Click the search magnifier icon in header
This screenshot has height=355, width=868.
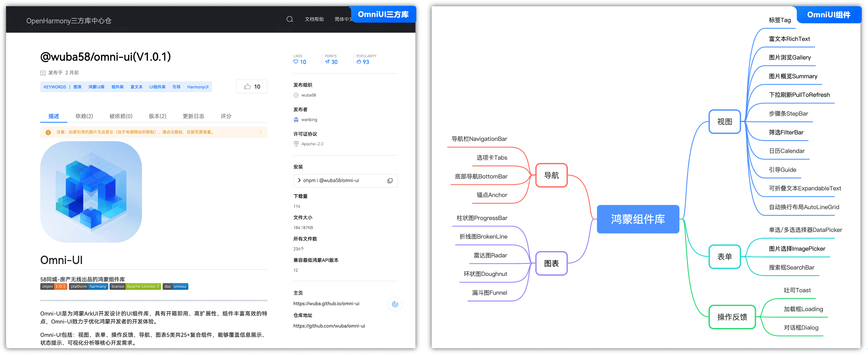pyautogui.click(x=289, y=19)
